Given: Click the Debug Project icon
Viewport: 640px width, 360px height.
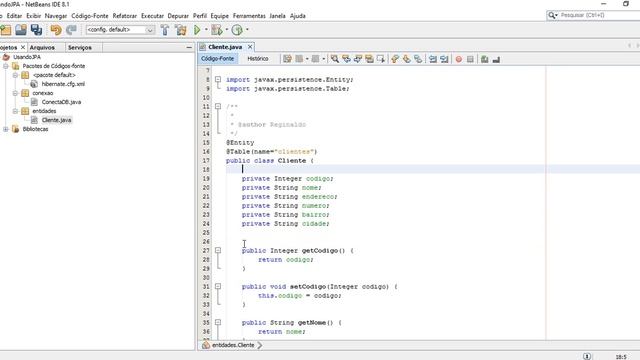Looking at the screenshot, I should coord(217,30).
